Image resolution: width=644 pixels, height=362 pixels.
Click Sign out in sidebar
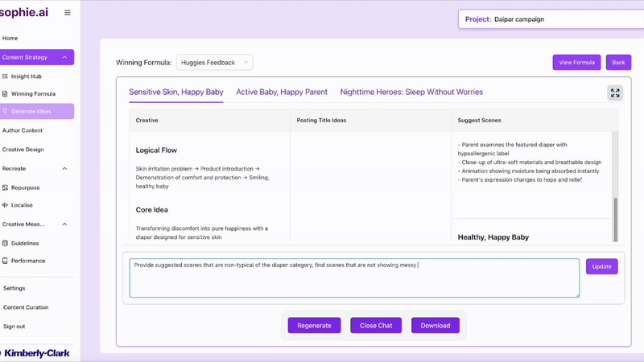(14, 327)
